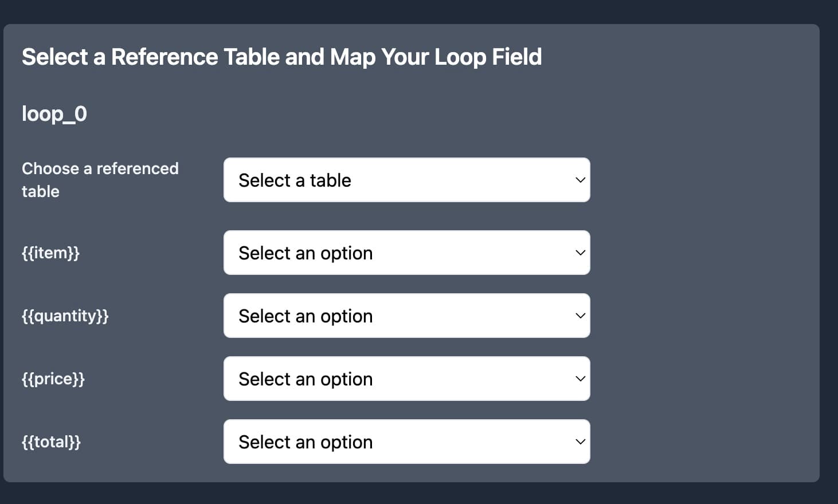The width and height of the screenshot is (838, 504).
Task: Click the loop_0 section title
Action: click(54, 113)
